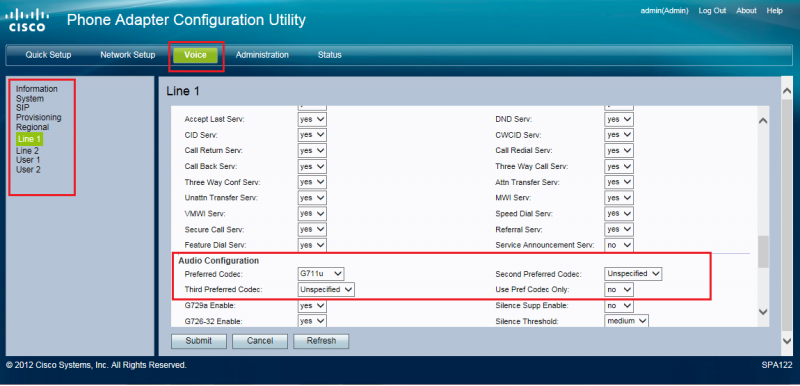Open the CWCID Serv dropdown

click(x=619, y=135)
